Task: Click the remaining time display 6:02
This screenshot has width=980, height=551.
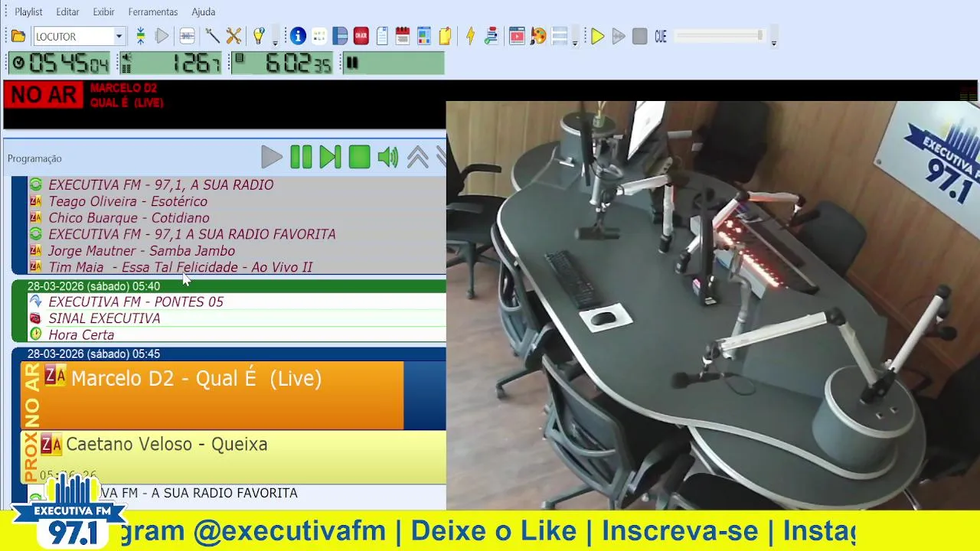Action: (x=283, y=63)
